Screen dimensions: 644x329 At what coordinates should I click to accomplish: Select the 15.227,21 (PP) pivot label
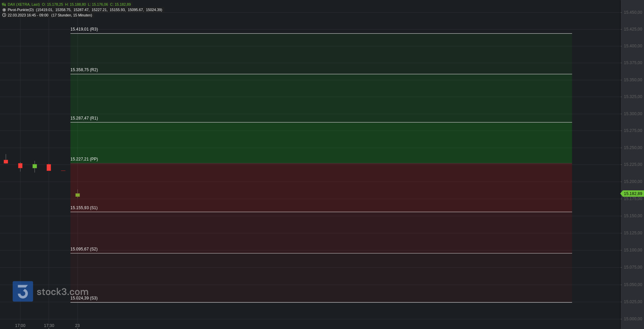click(x=84, y=159)
